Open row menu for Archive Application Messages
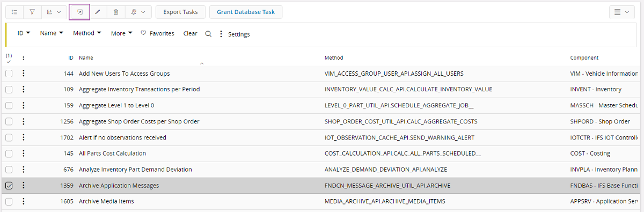 tap(23, 186)
